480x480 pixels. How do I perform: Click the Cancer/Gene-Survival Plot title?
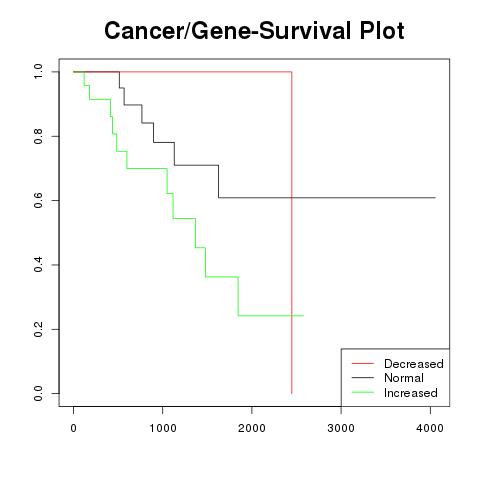point(254,31)
